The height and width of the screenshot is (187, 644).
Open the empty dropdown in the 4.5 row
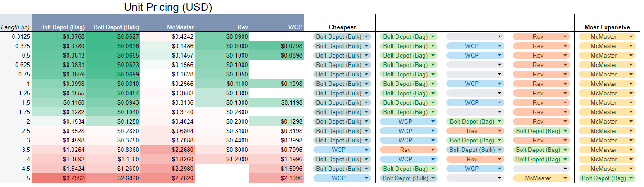coord(541,169)
